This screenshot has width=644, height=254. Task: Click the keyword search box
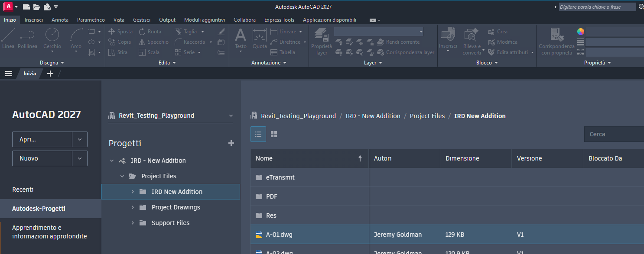point(597,7)
